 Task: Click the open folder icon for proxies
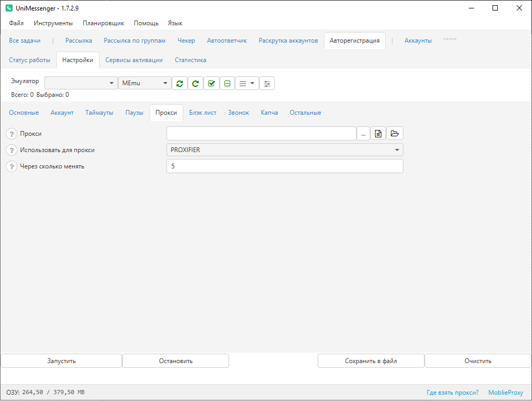tap(395, 134)
